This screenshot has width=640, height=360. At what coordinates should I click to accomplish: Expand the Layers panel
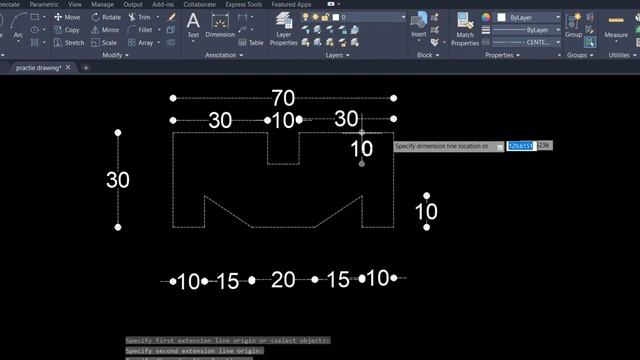pyautogui.click(x=338, y=55)
